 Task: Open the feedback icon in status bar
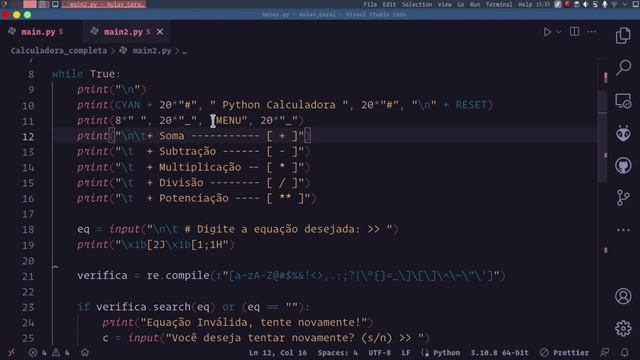pos(604,352)
